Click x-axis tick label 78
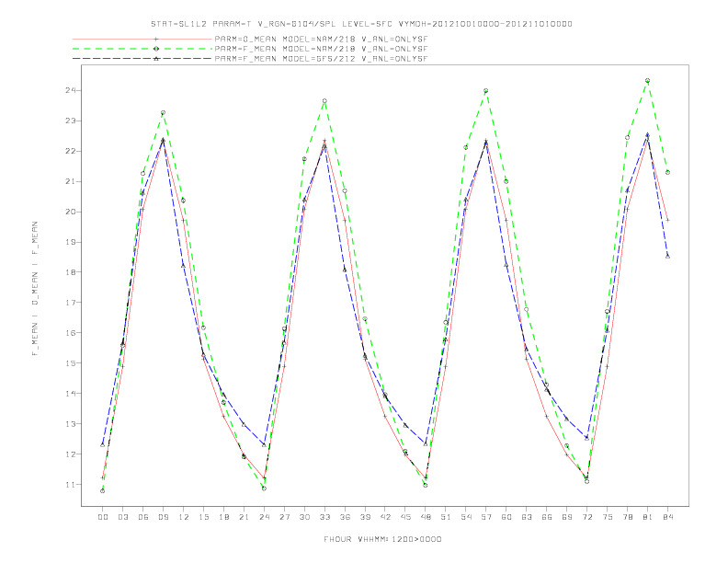728x563 pixels. coord(627,517)
